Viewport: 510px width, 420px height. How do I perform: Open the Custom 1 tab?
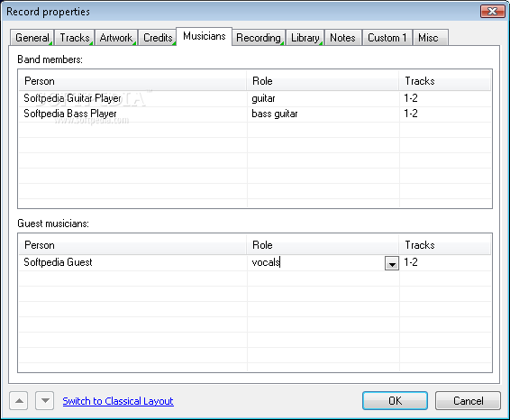387,38
